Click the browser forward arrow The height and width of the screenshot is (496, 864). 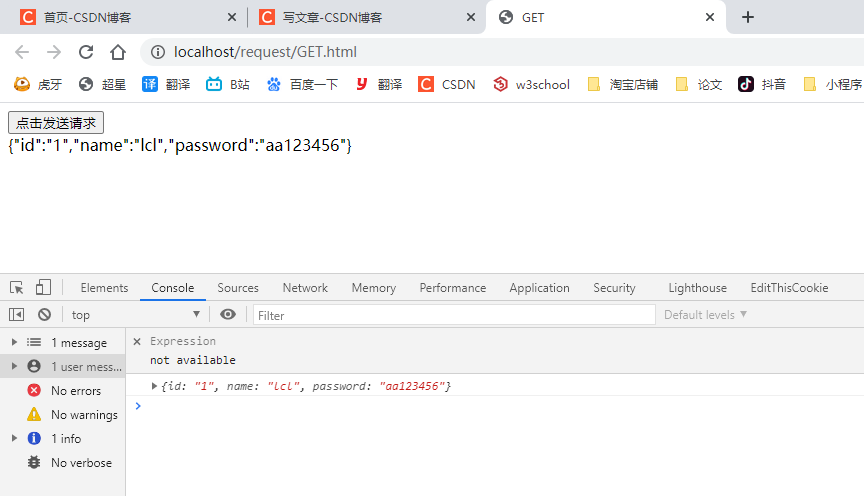click(x=54, y=52)
